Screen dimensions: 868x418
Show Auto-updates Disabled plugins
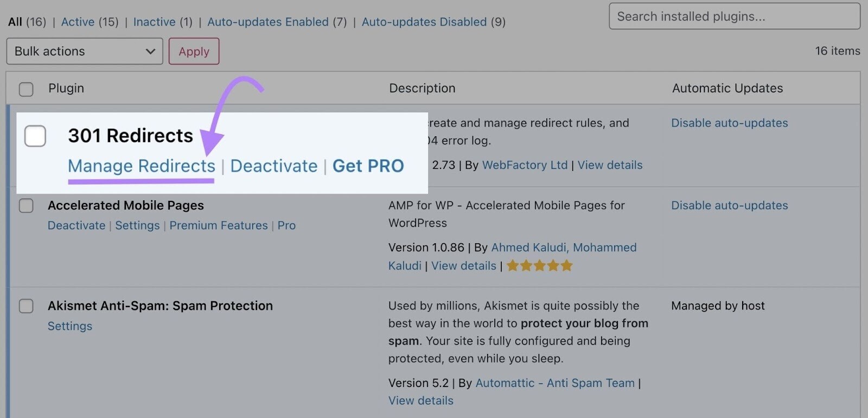pos(424,22)
